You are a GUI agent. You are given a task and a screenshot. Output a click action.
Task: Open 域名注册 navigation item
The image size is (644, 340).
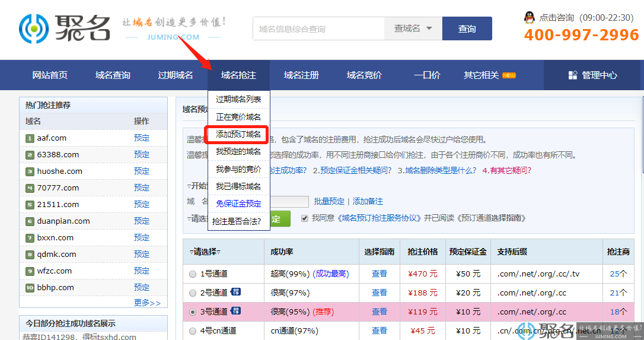click(301, 75)
